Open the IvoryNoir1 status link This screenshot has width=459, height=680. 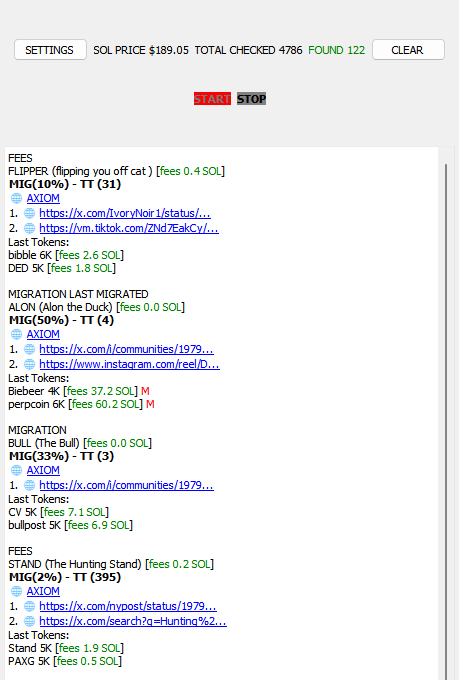coord(125,213)
